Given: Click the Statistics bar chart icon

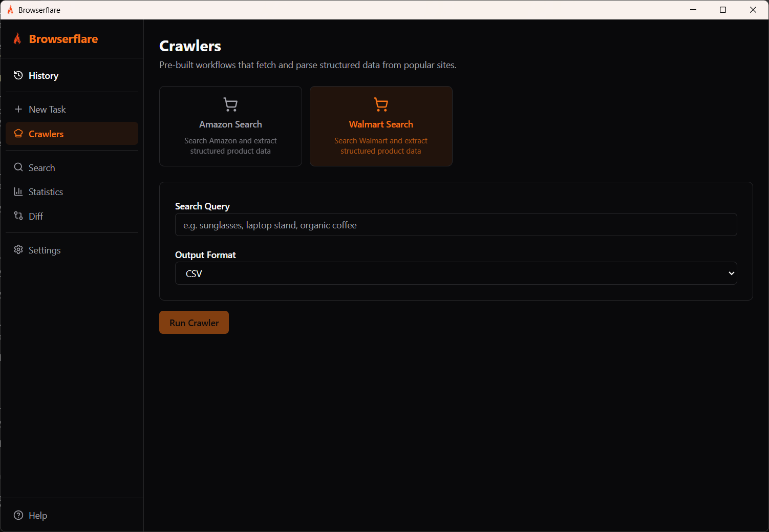Looking at the screenshot, I should pos(18,191).
